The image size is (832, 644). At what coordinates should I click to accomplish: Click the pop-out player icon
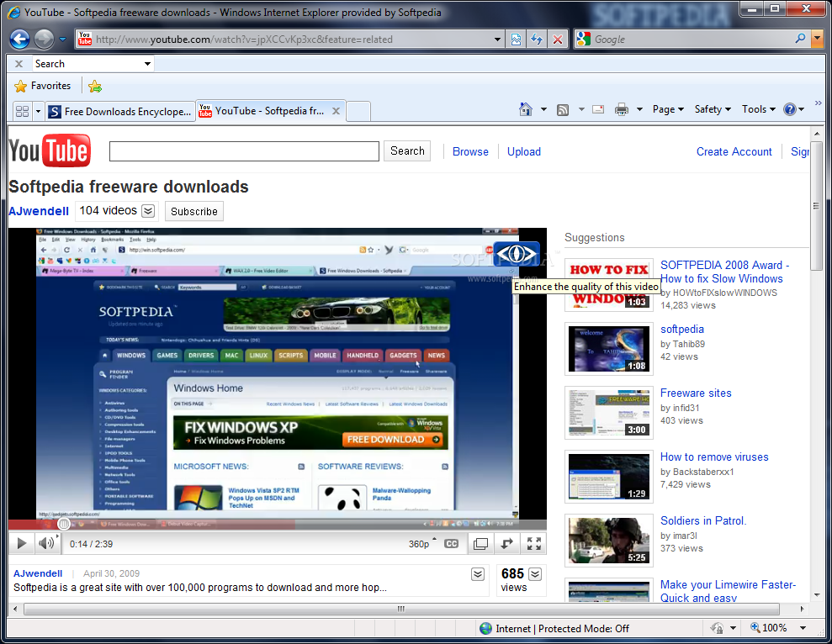tap(480, 544)
